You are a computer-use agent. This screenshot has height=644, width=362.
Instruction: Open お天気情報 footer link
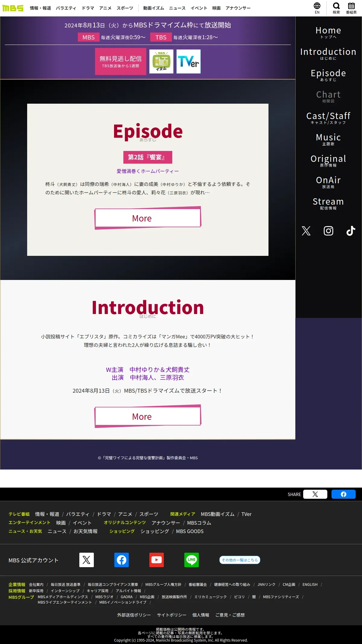pyautogui.click(x=86, y=531)
